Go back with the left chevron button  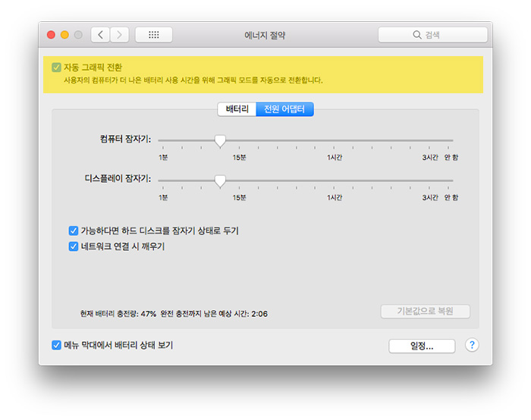point(100,35)
